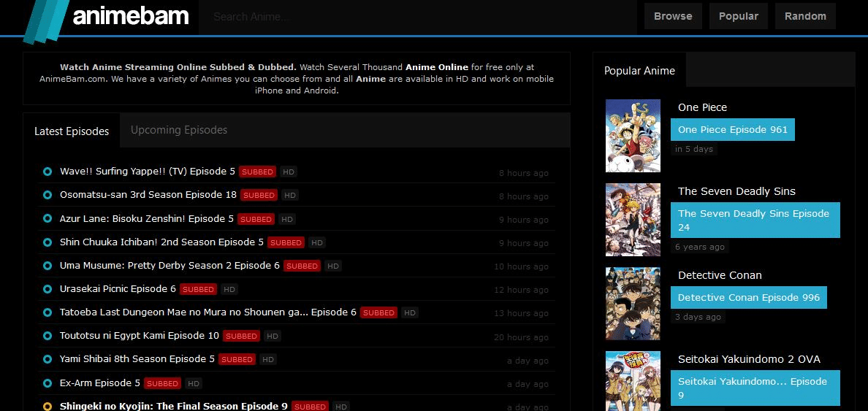This screenshot has width=868, height=411.
Task: Click 'in 5 days' label under One Piece
Action: coord(694,149)
